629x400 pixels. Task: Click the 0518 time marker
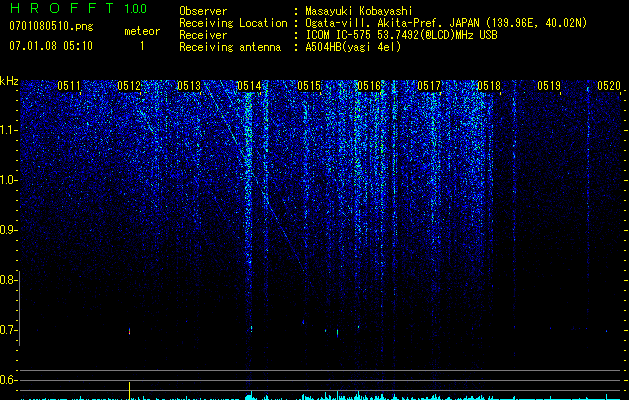(489, 86)
